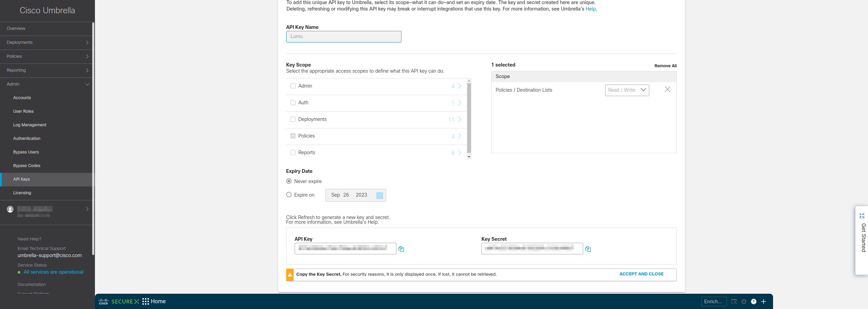Copy the Key Secret to clipboard
868x309 pixels.
point(588,249)
